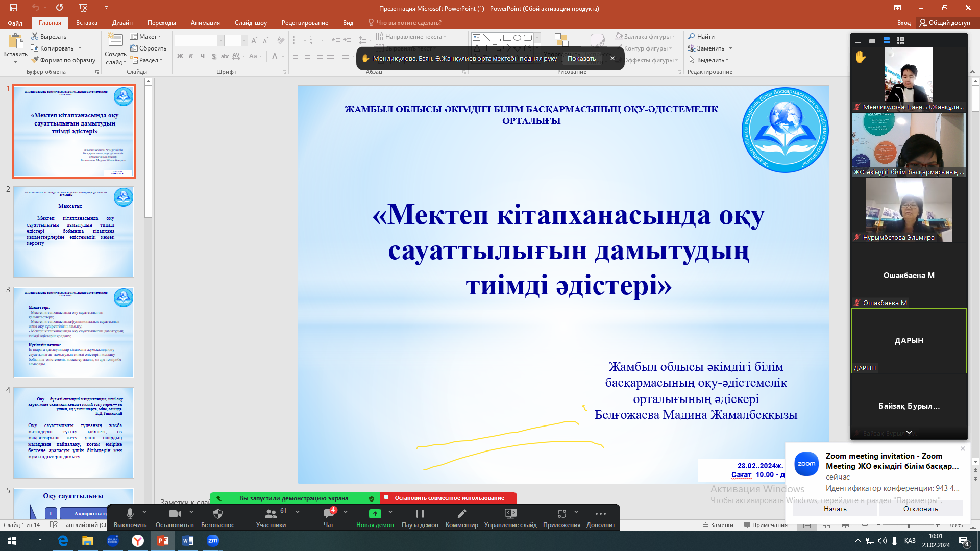The image size is (980, 551).
Task: Click Начать in Zoom invitation popup
Action: (x=835, y=509)
